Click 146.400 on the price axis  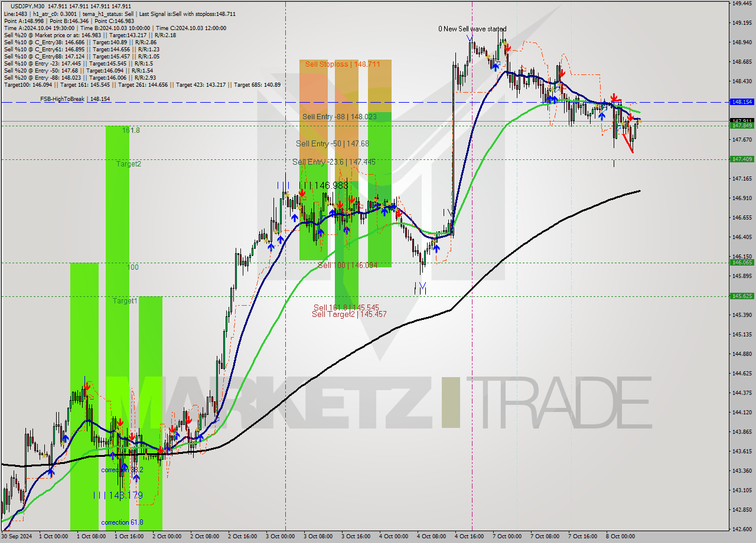point(742,237)
